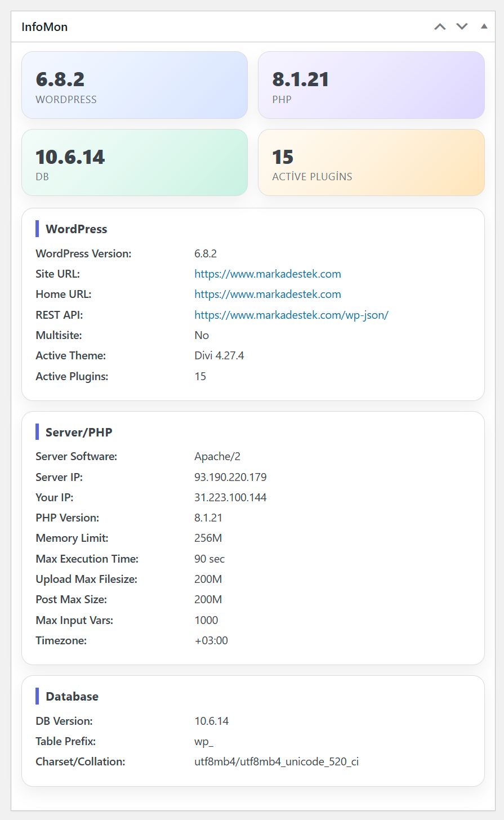Click the 15 Active Plugins card

click(371, 163)
